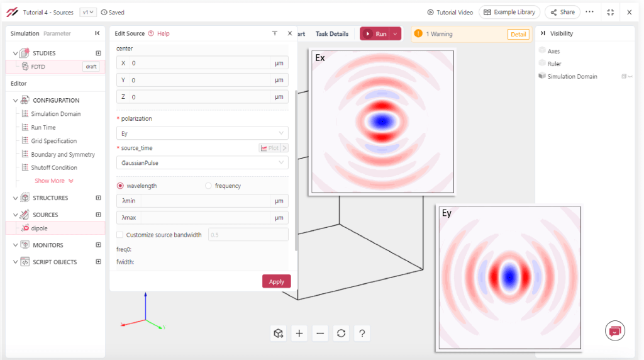The image size is (644, 360).
Task: Expand Show More configuration options
Action: click(54, 181)
